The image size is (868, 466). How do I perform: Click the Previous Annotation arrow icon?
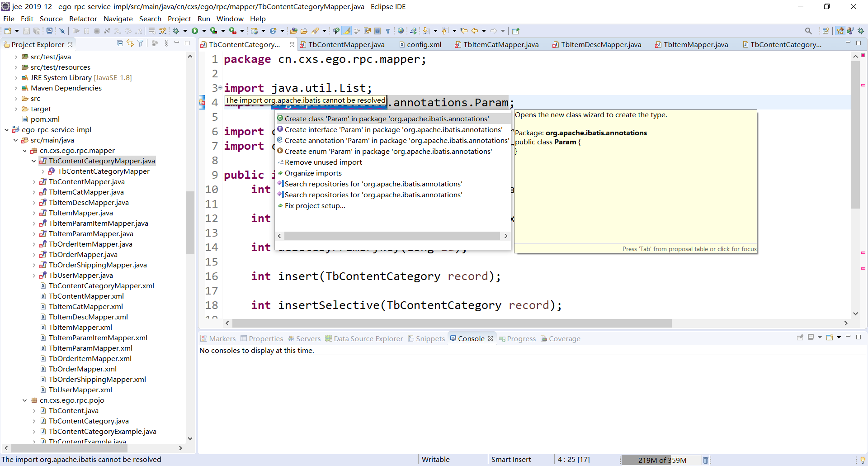(x=445, y=31)
